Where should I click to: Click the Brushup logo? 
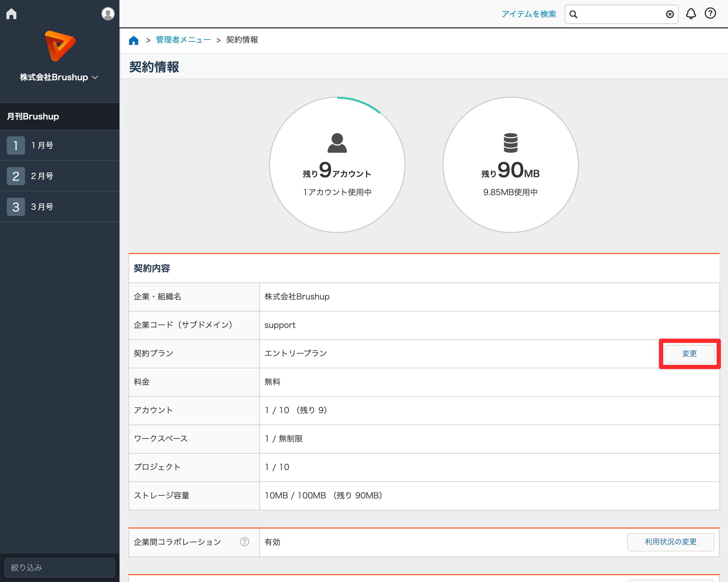60,46
